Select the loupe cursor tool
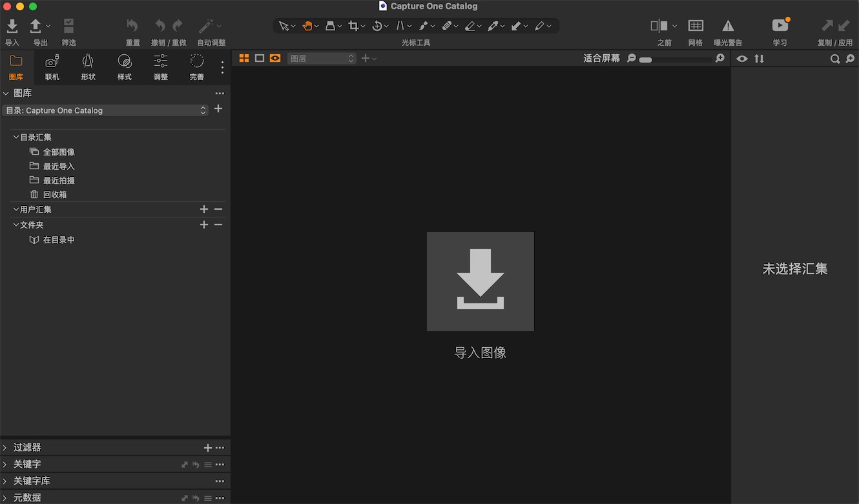Image resolution: width=859 pixels, height=504 pixels. click(330, 26)
